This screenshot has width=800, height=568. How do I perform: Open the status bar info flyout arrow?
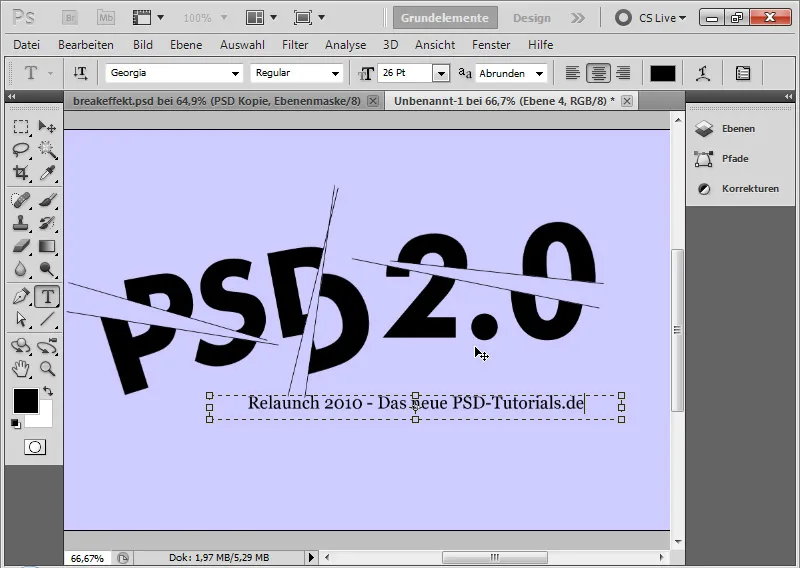click(x=311, y=558)
